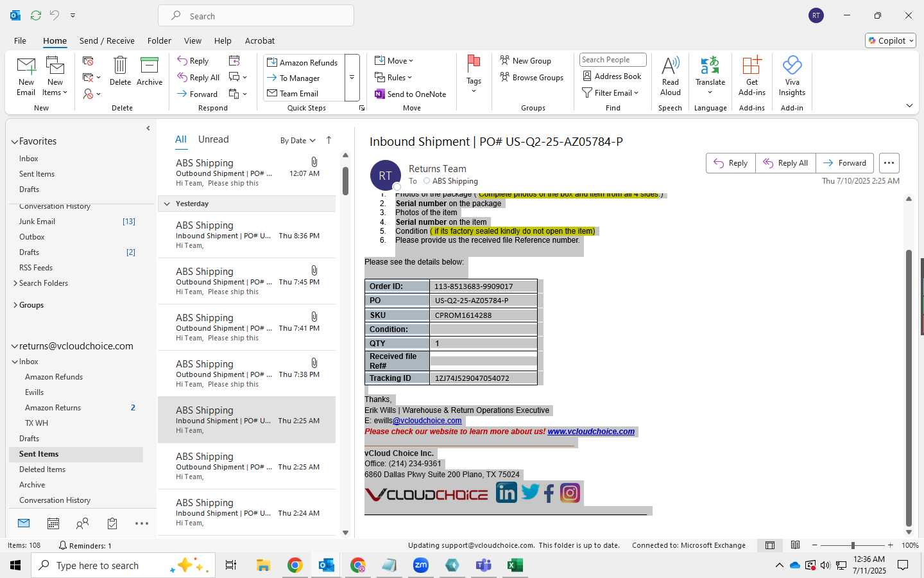Expand the Quick Steps gallery
The height and width of the screenshot is (578, 924).
352,78
